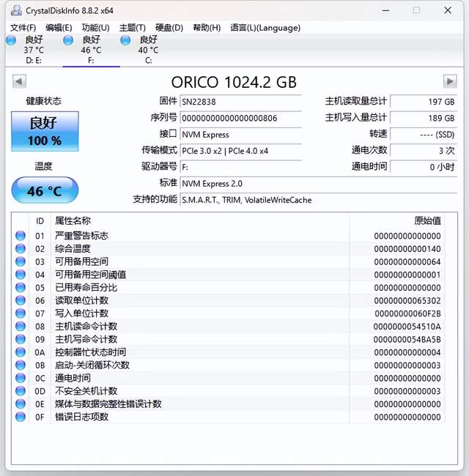Select the D: E: disk tab at 37 °C

tap(34, 50)
